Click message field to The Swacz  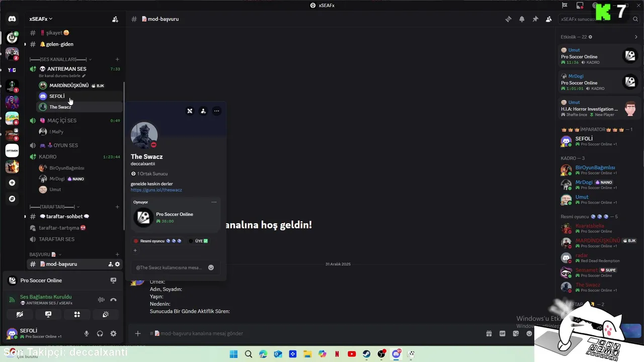(169, 267)
